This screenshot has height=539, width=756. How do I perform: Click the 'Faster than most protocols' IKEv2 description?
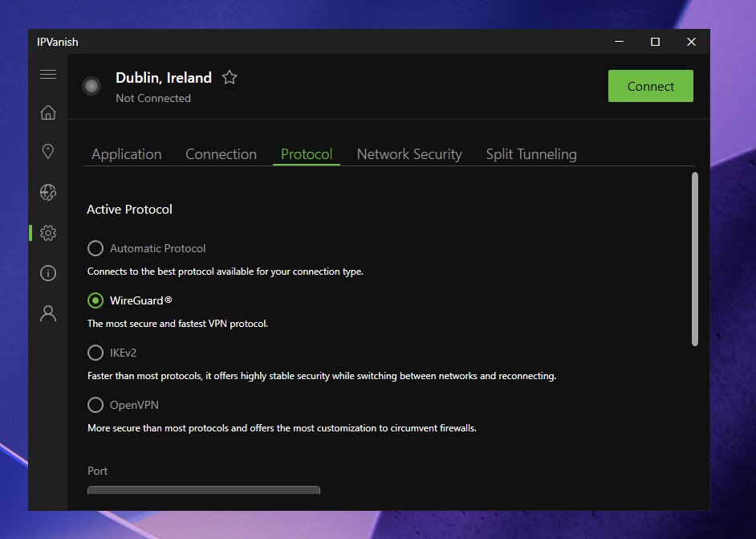click(x=322, y=376)
